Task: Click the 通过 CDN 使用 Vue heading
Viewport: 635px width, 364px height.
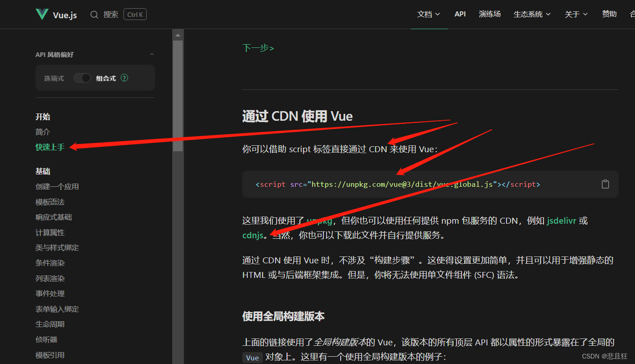Action: click(x=297, y=116)
